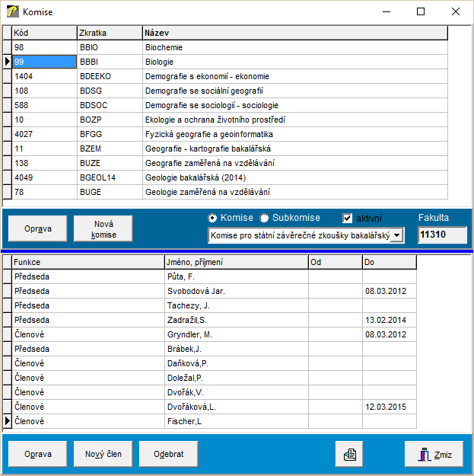Expand the Komise pro státní závěrečné dropdown
This screenshot has height=476, width=474.
pos(396,236)
